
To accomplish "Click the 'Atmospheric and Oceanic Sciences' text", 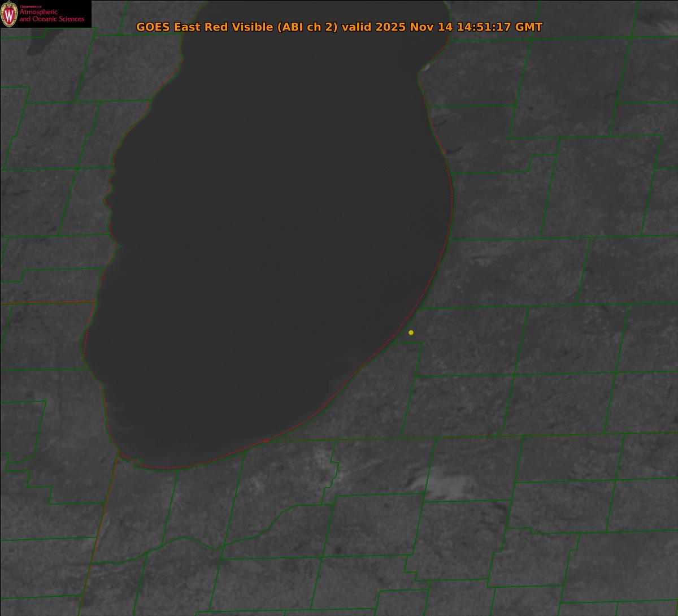I will click(x=52, y=16).
